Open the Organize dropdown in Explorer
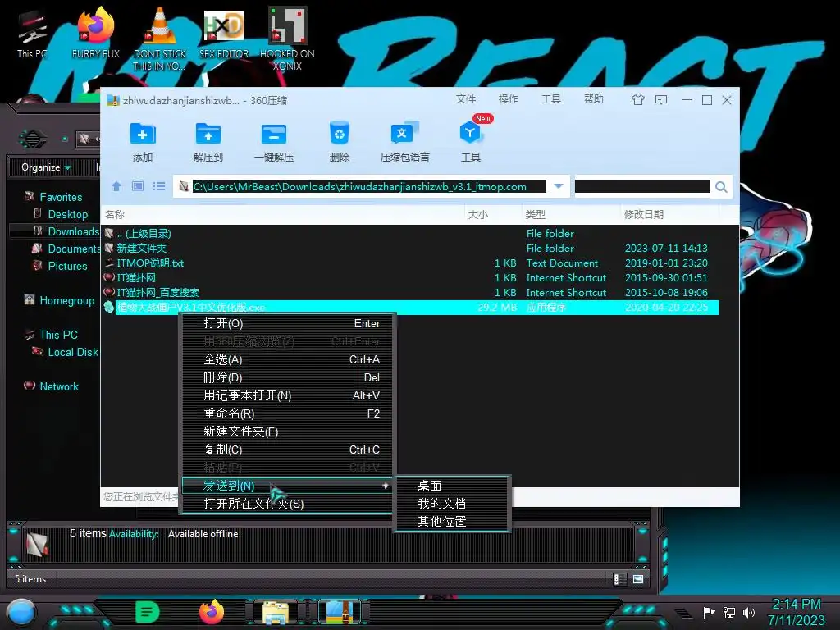This screenshot has width=840, height=630. [x=46, y=167]
